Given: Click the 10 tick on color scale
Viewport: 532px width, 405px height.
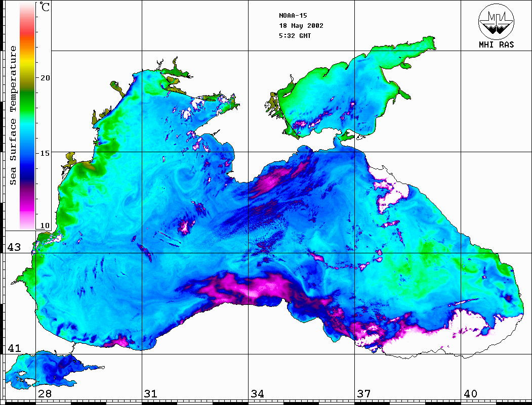Looking at the screenshot, I should (45, 226).
